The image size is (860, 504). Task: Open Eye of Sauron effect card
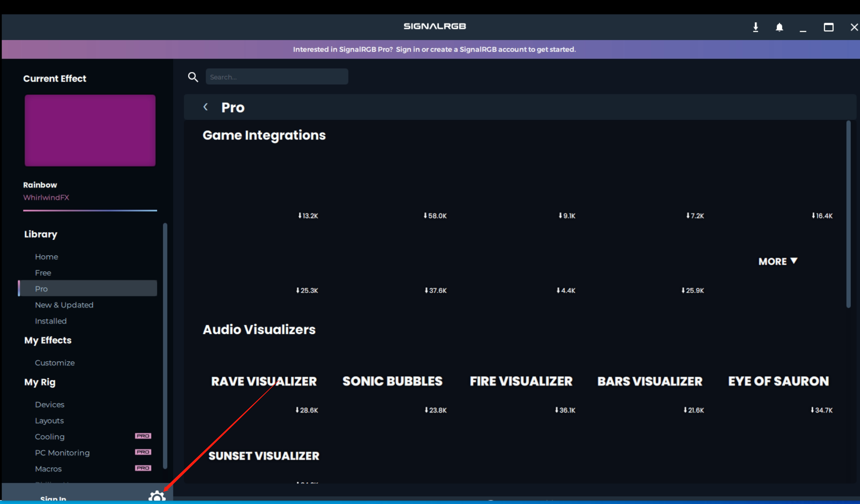778,381
